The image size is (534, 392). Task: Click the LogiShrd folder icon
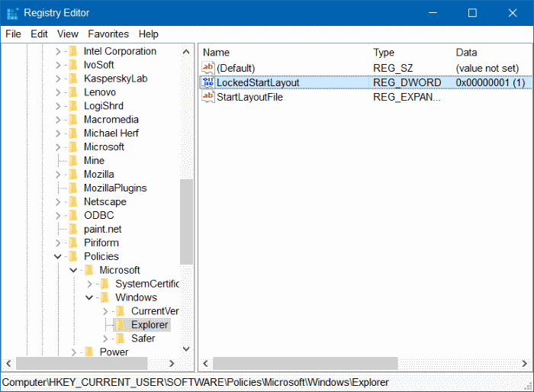73,106
